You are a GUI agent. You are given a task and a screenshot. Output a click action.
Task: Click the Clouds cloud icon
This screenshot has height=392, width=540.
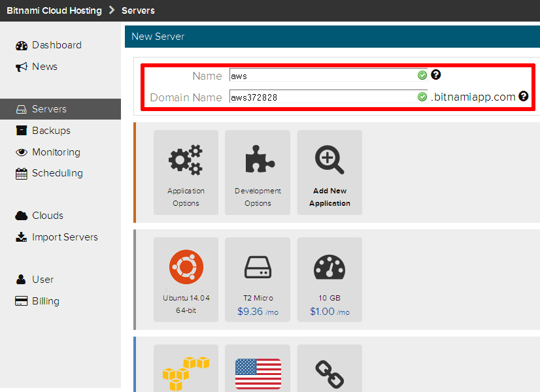pyautogui.click(x=22, y=216)
